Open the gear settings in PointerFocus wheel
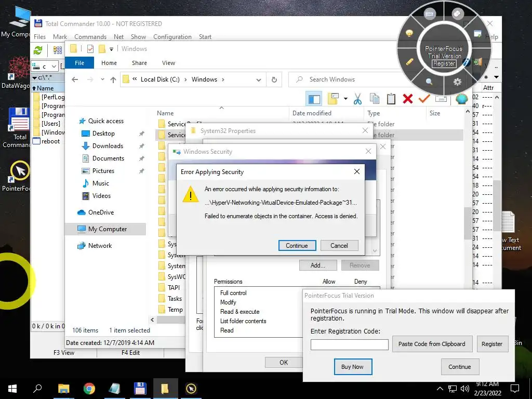The width and height of the screenshot is (532, 399). tap(457, 82)
